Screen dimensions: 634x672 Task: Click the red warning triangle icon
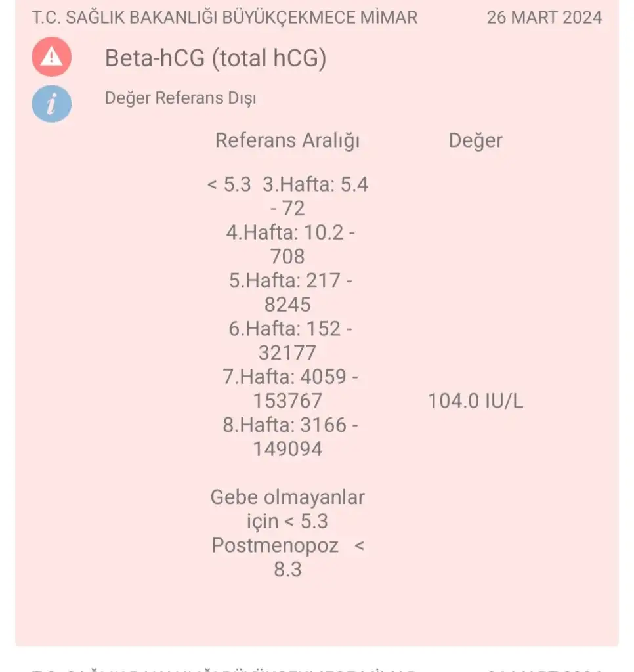pos(51,57)
